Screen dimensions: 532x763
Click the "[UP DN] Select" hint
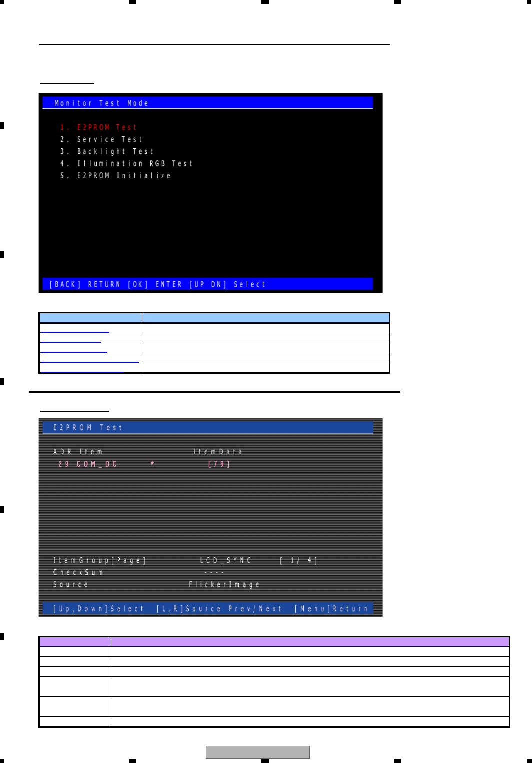pos(227,284)
